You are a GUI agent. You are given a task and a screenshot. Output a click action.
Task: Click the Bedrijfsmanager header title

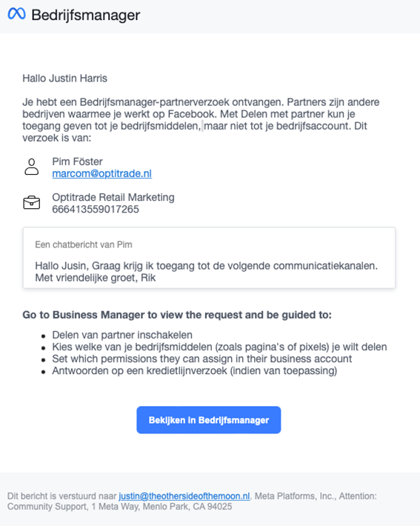pos(85,15)
